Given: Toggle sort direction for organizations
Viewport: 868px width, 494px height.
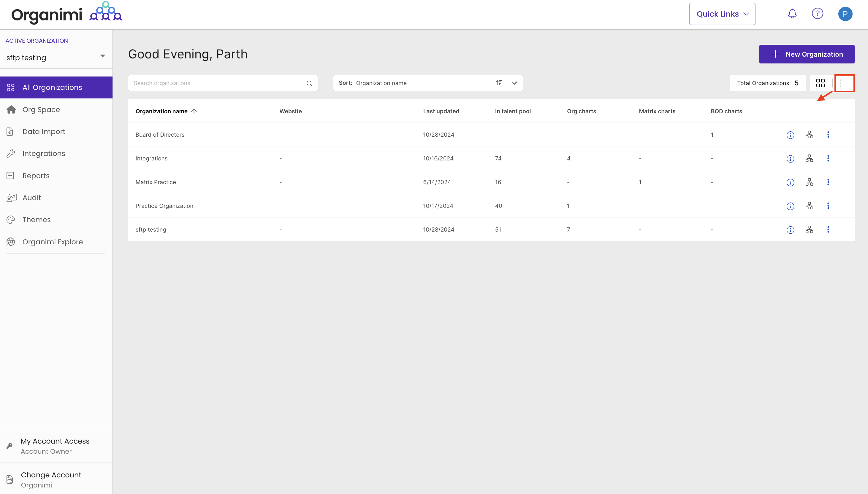Looking at the screenshot, I should 498,83.
